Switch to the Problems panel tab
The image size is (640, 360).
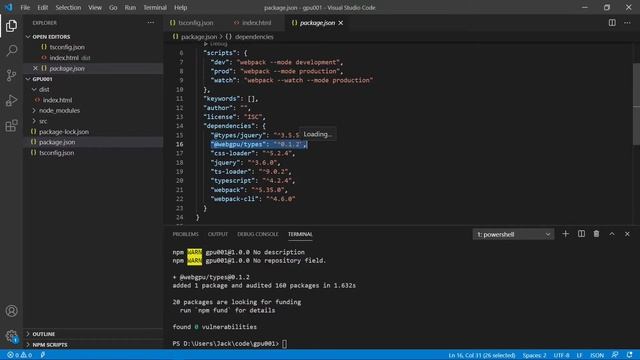[185, 234]
